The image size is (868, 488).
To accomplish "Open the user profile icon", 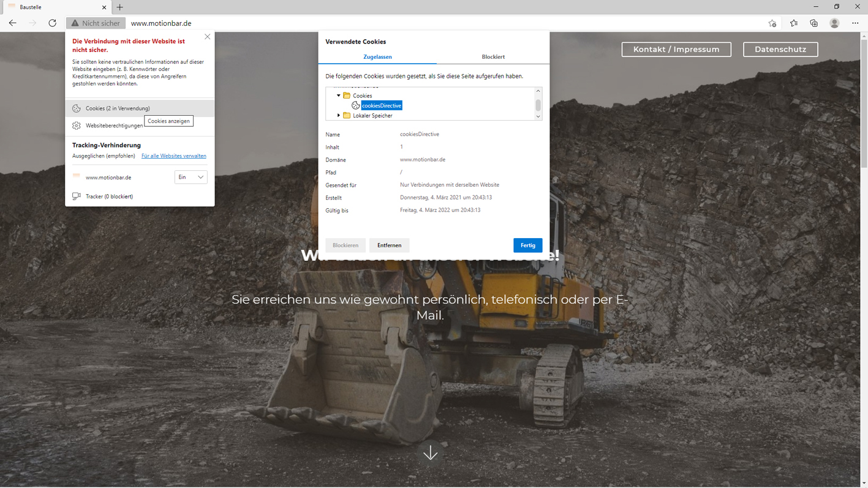I will pyautogui.click(x=834, y=23).
